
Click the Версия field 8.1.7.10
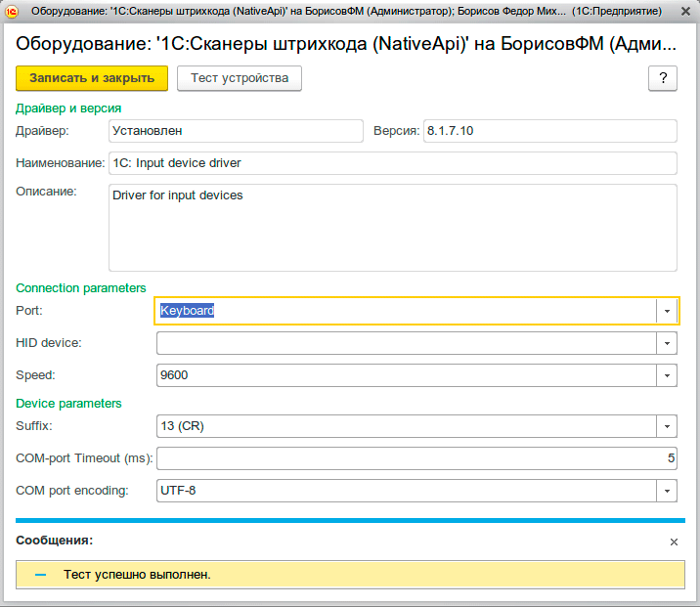(550, 131)
